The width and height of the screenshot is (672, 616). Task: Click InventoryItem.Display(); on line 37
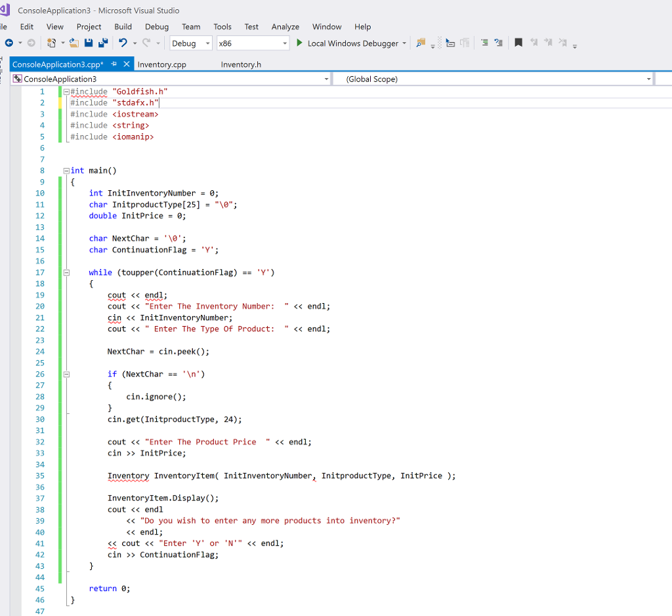163,498
